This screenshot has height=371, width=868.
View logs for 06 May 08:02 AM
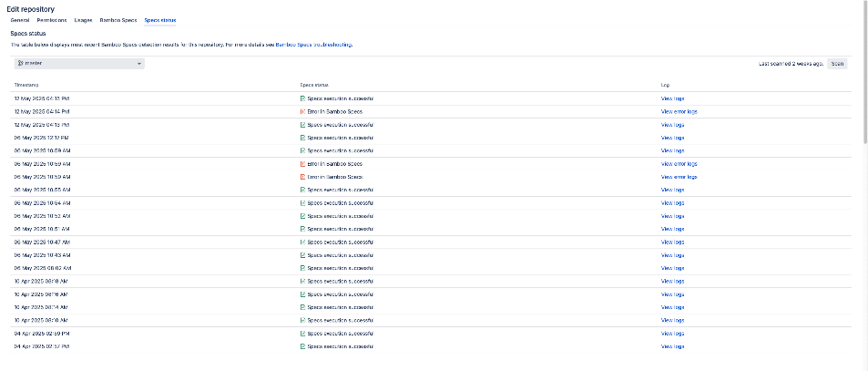tap(672, 268)
